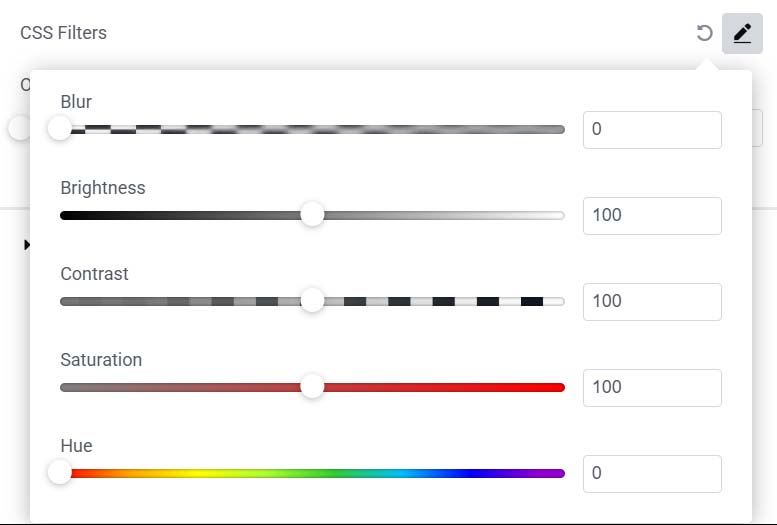Click the Hue value input field
Screen dimensions: 777x525
(x=651, y=474)
